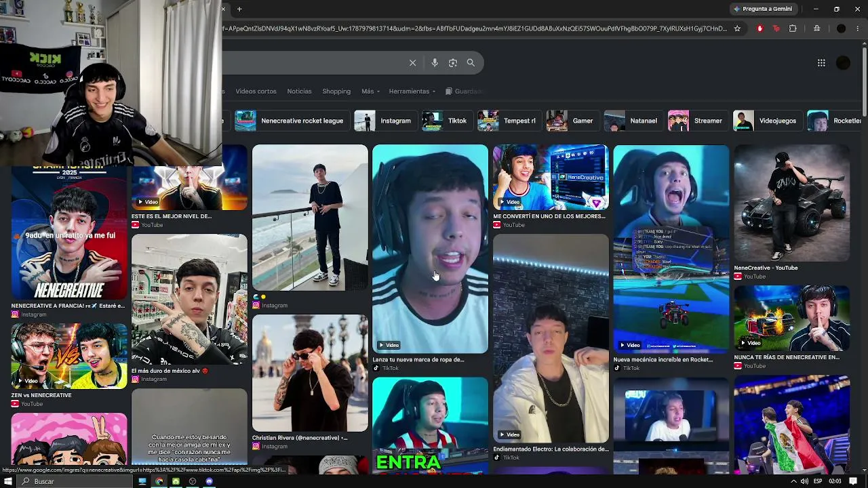The width and height of the screenshot is (868, 488).
Task: Bookmark this page with the star icon
Action: [737, 28]
